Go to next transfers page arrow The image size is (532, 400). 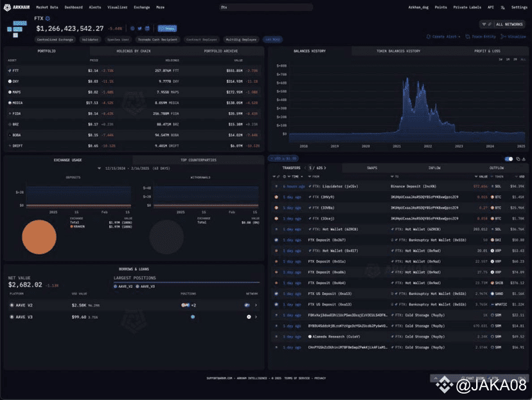tap(325, 168)
